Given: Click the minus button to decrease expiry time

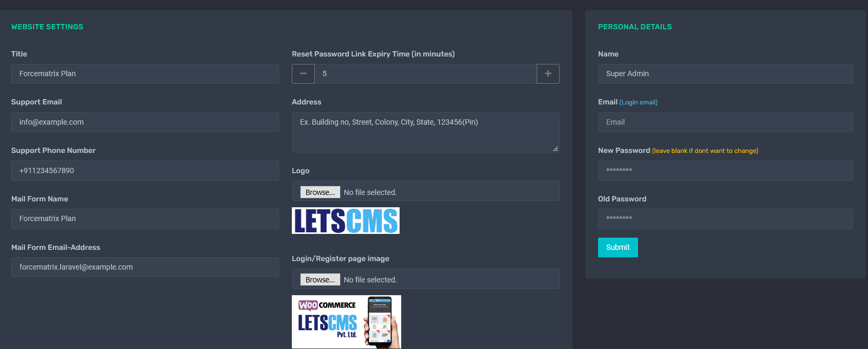Looking at the screenshot, I should click(x=303, y=74).
